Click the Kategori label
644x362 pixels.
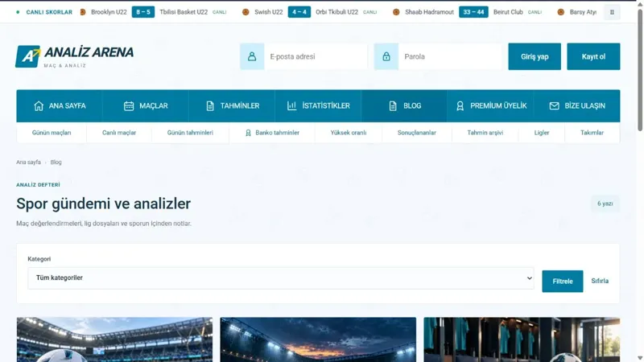tap(39, 259)
